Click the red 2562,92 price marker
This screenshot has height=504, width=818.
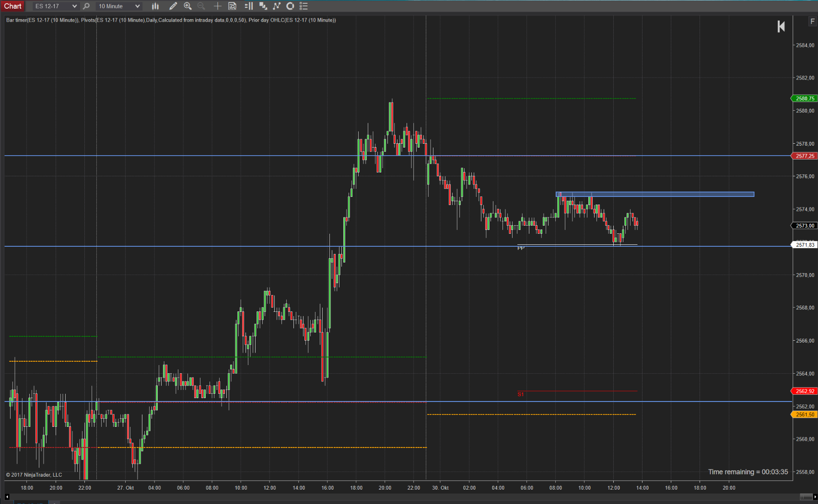[x=804, y=391]
